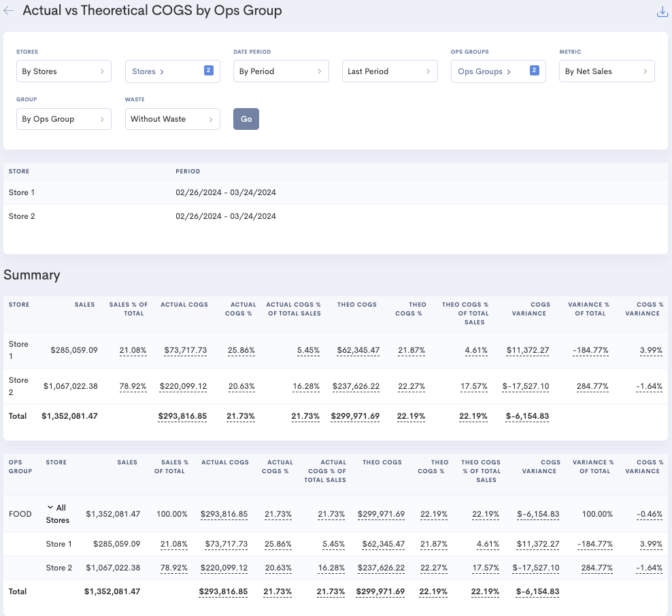
Task: Click the Go button
Action: click(x=246, y=119)
